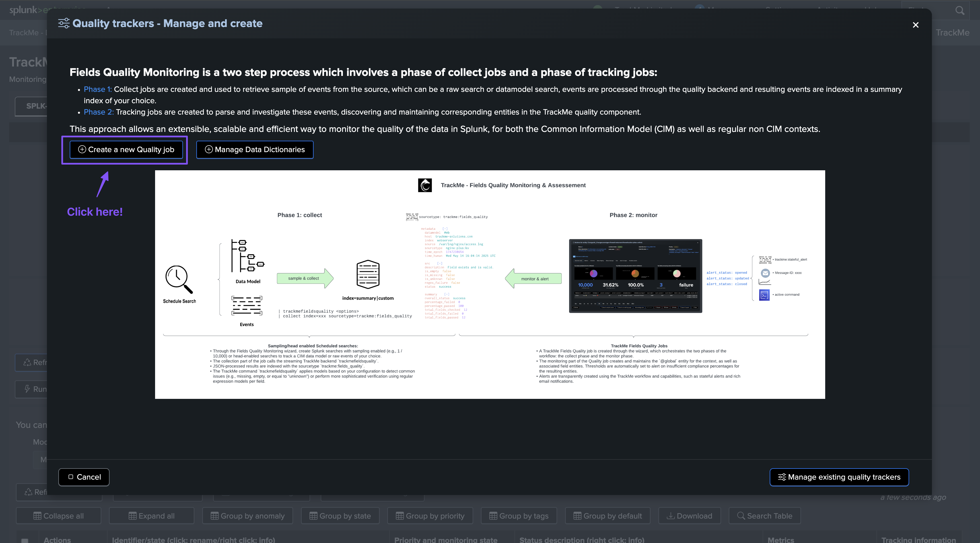Open Manage existing quality trackers
This screenshot has height=543, width=980.
click(x=839, y=477)
